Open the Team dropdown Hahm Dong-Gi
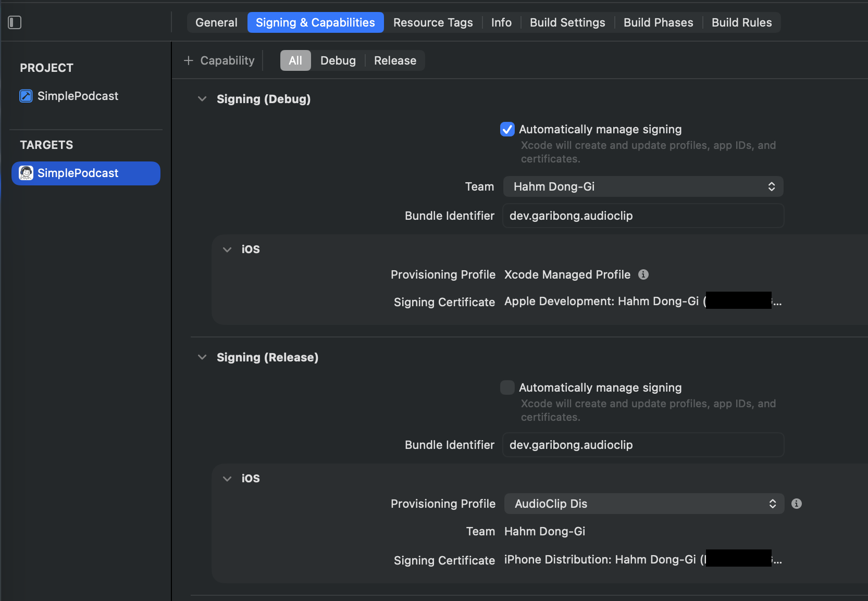 pos(643,186)
